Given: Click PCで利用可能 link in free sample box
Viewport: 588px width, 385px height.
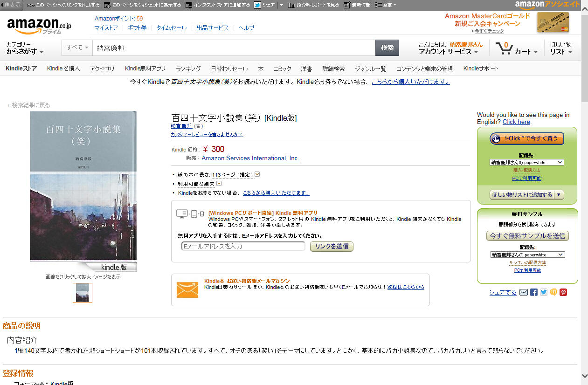Looking at the screenshot, I should point(527,270).
